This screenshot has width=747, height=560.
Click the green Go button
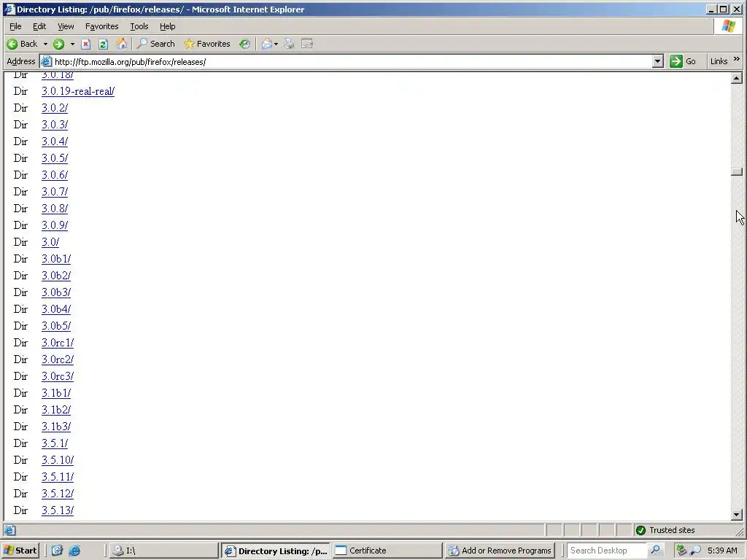point(683,61)
